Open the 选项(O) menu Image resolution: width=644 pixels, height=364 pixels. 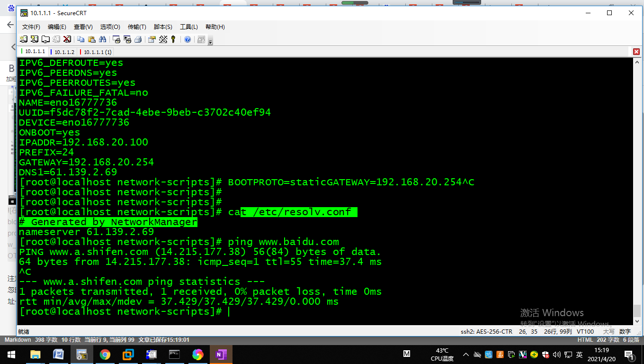[110, 27]
